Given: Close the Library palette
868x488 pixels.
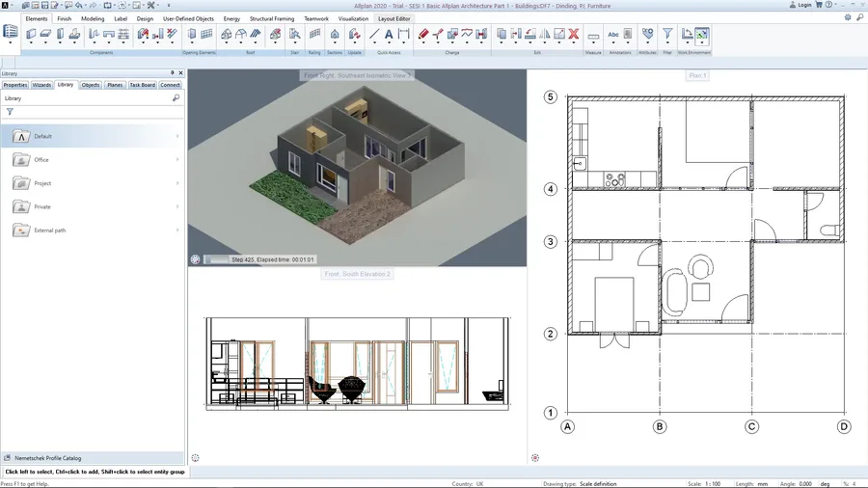Looking at the screenshot, I should tap(180, 73).
